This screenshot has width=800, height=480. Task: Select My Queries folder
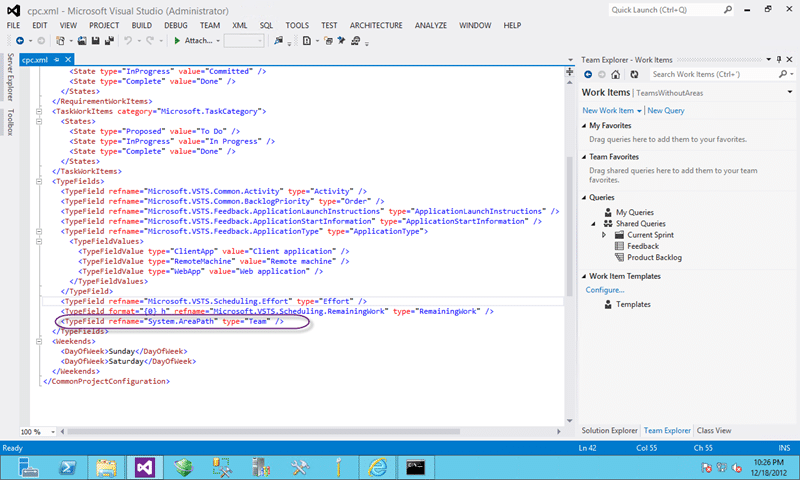click(x=634, y=212)
